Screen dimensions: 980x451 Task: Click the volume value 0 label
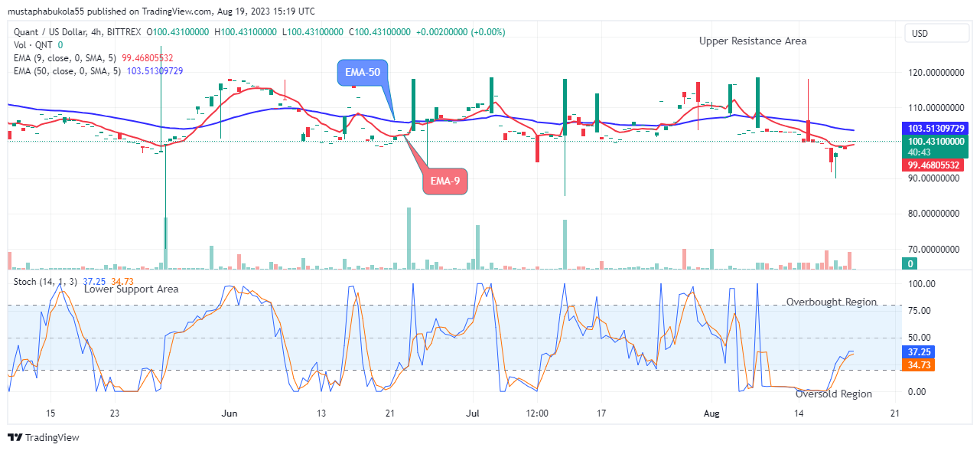pos(910,263)
